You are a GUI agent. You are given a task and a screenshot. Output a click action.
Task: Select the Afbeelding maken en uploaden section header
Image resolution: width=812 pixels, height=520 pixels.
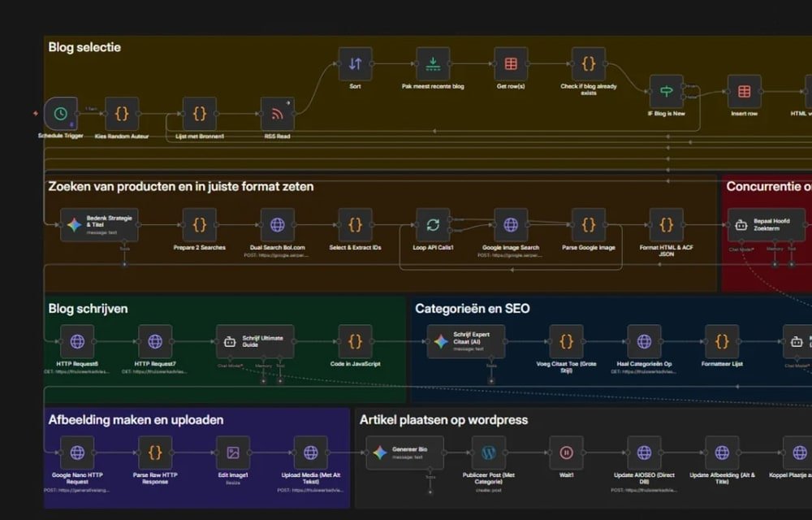coord(136,419)
